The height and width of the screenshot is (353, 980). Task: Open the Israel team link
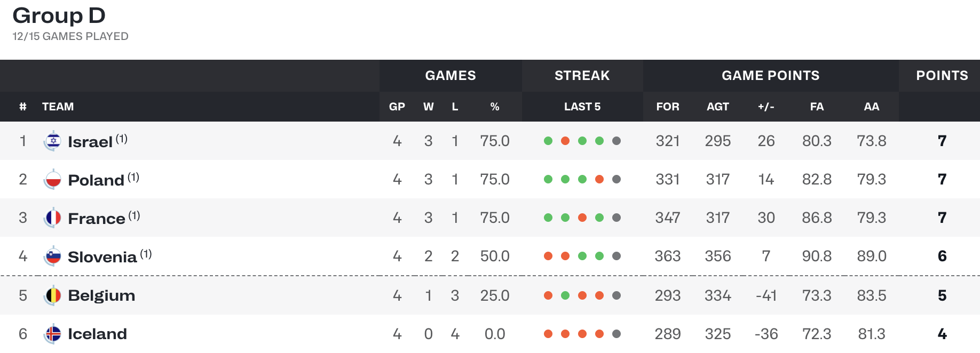point(90,142)
